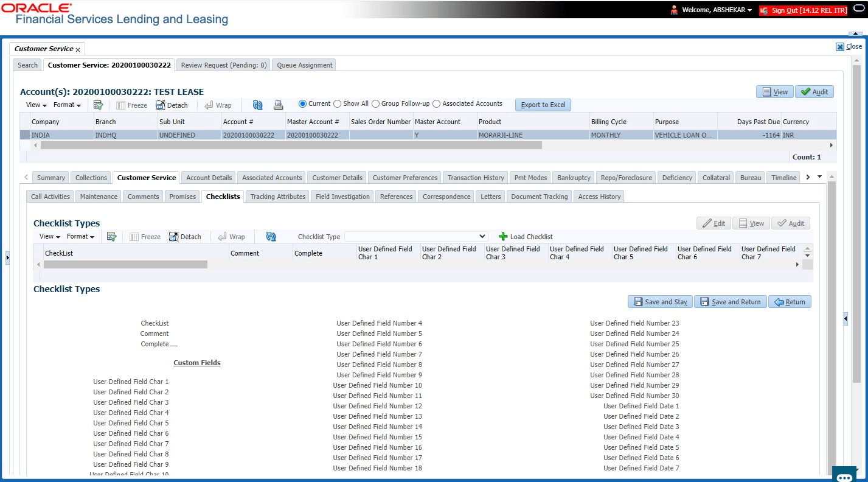Refresh the Checklist Types table

tap(271, 237)
